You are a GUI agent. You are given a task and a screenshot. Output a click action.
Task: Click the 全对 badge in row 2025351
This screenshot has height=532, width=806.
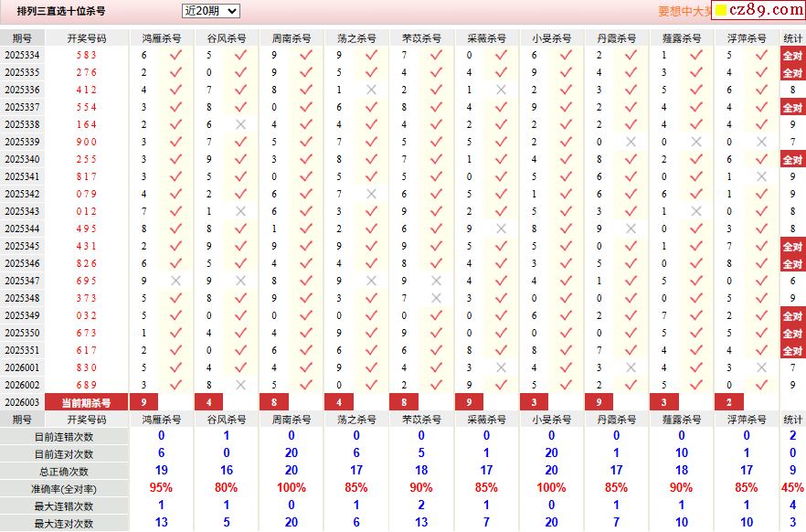(792, 351)
